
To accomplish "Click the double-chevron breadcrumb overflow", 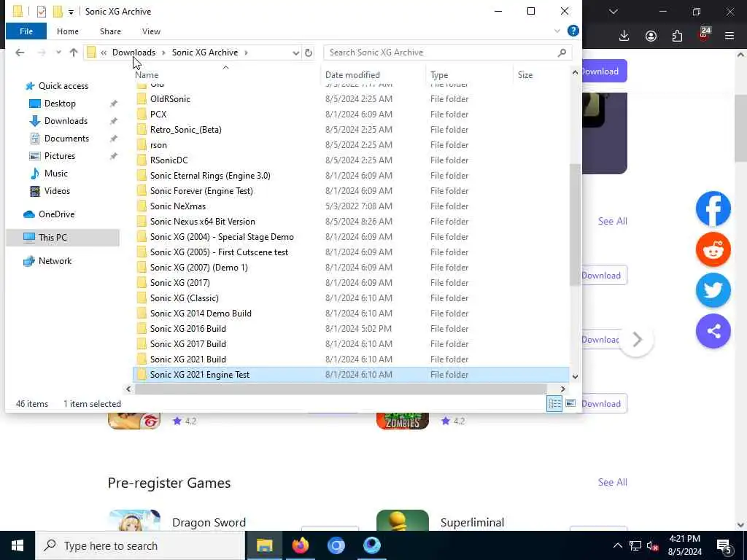I will [104, 52].
